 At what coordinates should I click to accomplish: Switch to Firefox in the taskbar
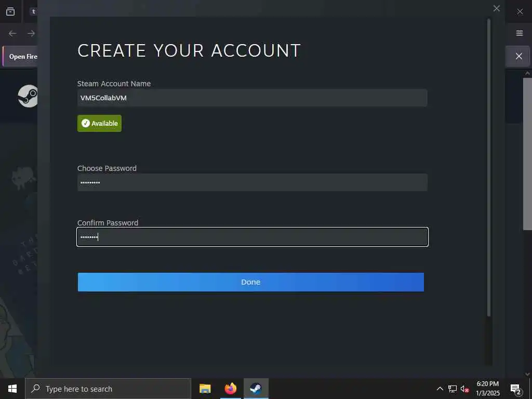230,389
